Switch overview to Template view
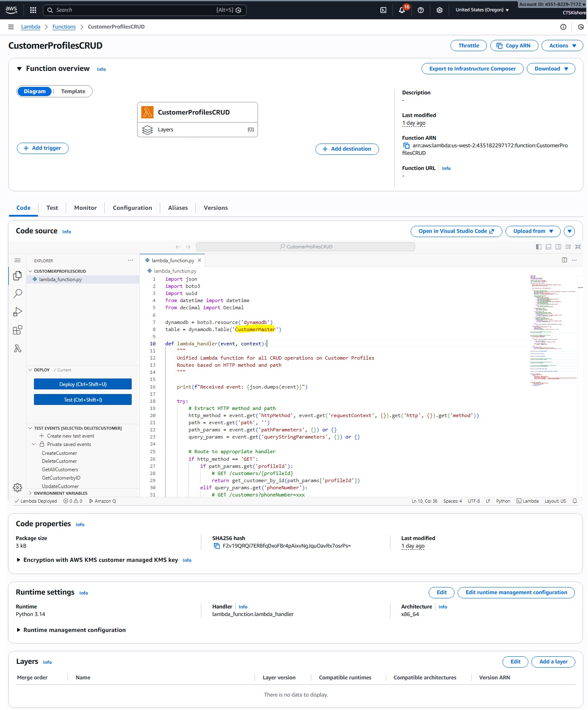The image size is (588, 710). pyautogui.click(x=73, y=91)
